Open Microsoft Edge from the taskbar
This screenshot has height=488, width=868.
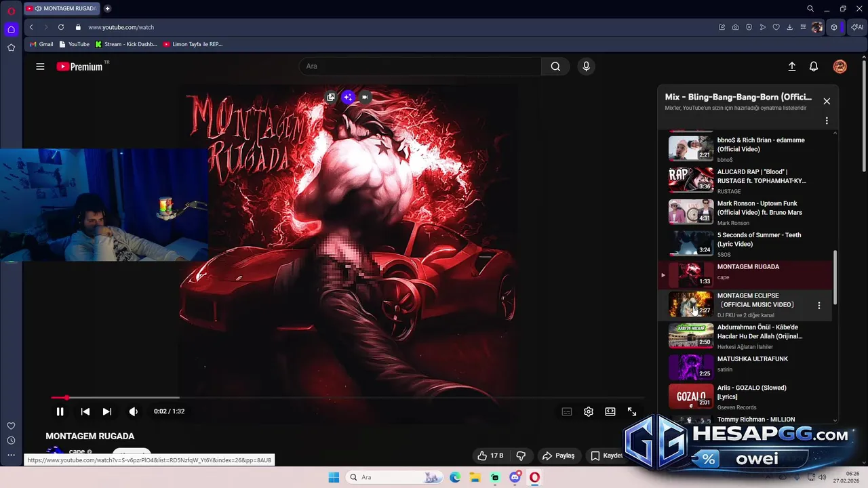[x=455, y=477]
